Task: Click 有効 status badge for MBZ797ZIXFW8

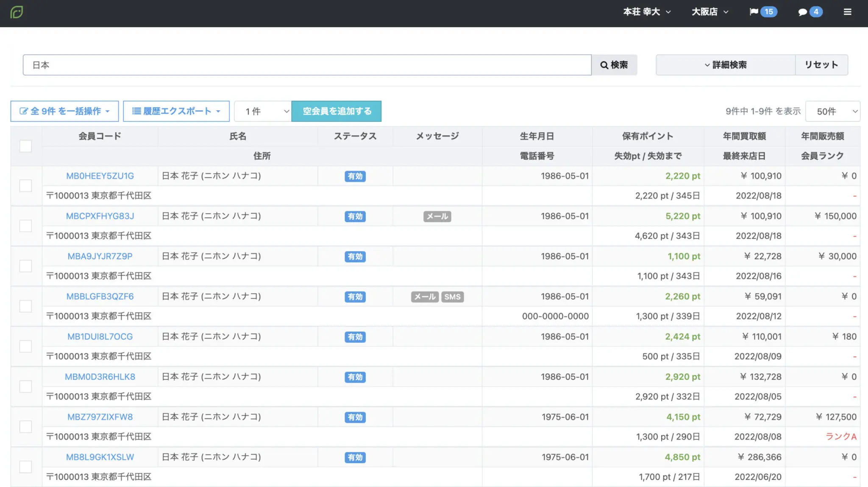Action: click(355, 417)
